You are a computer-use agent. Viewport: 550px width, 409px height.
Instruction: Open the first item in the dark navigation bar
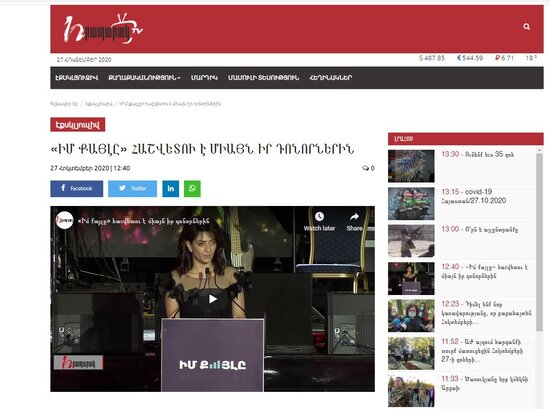pyautogui.click(x=76, y=78)
